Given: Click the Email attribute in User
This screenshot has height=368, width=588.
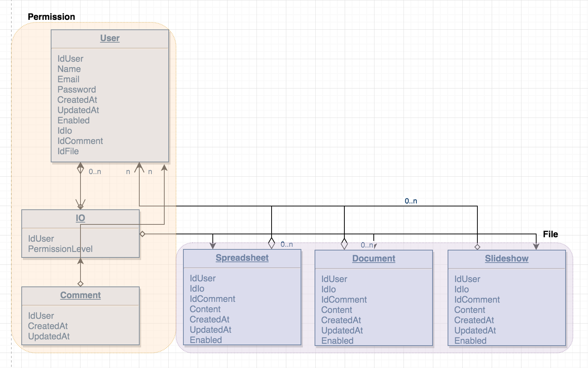Looking at the screenshot, I should tap(68, 79).
